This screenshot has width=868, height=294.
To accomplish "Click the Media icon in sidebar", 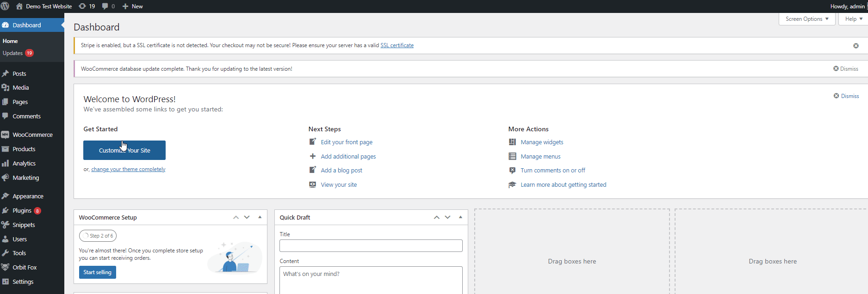I will tap(6, 87).
